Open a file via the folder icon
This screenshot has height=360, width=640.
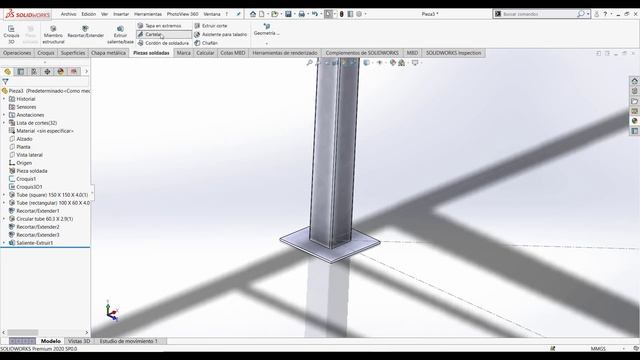click(275, 14)
